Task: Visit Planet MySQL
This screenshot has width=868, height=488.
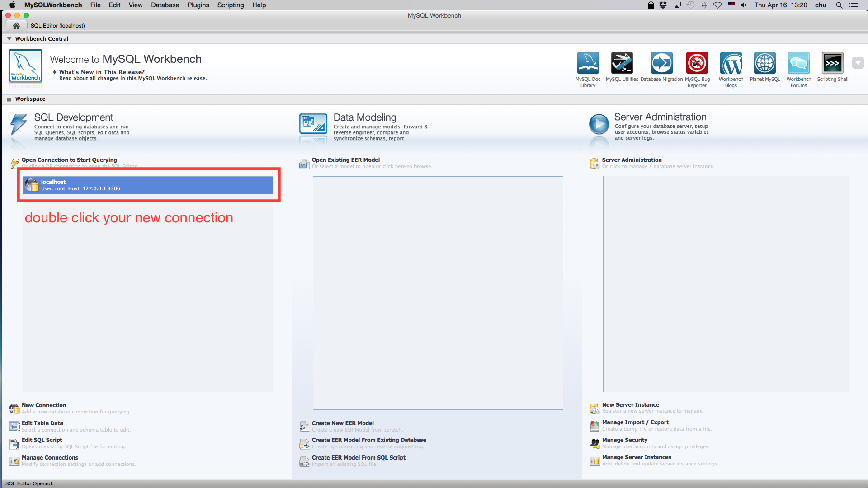Action: 764,63
